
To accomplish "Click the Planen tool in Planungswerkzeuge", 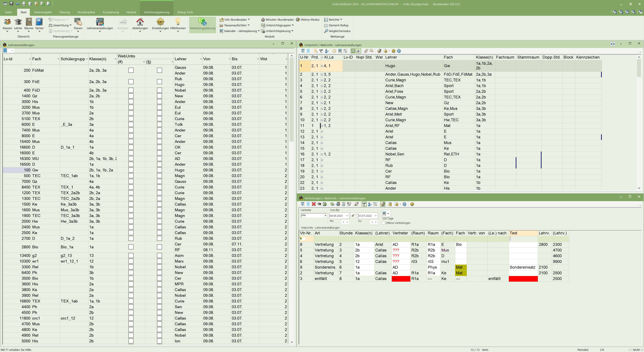I will pos(78,25).
